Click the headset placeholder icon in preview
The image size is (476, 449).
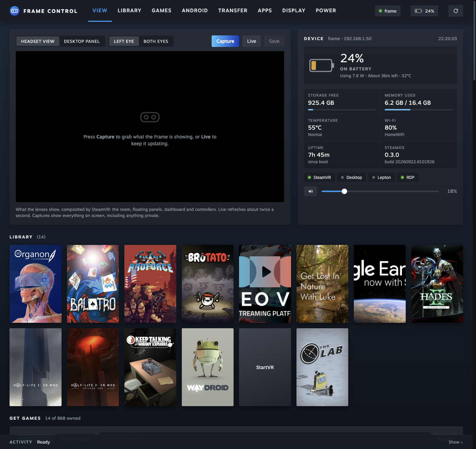coord(150,117)
